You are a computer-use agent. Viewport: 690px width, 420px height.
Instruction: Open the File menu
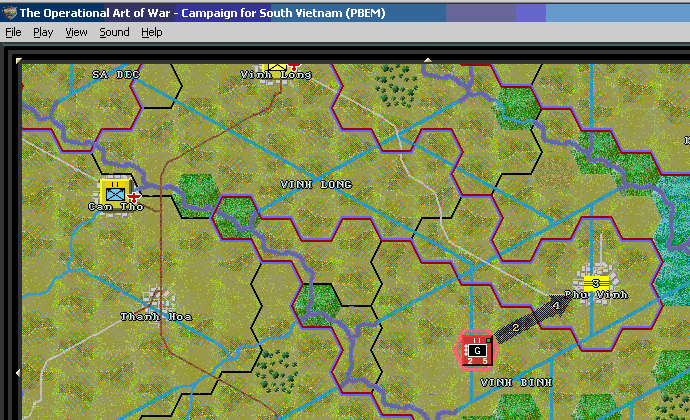(13, 33)
